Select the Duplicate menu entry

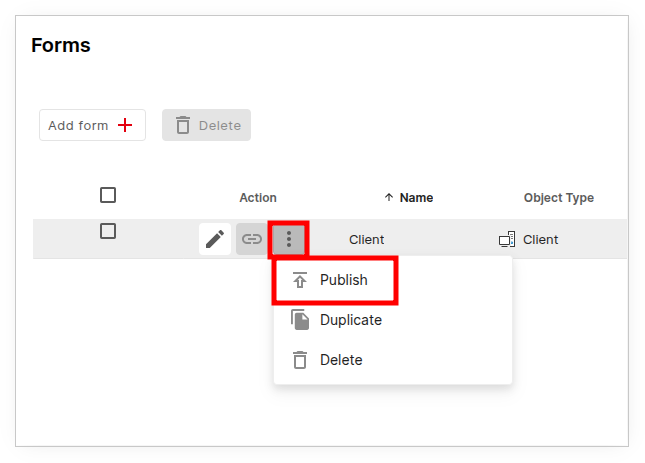(351, 320)
